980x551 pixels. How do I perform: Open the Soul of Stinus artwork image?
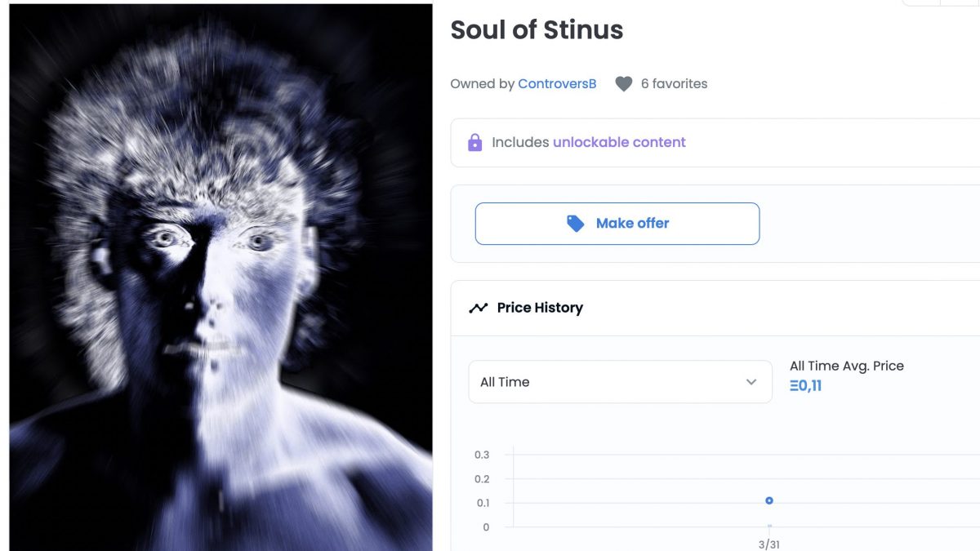click(x=220, y=278)
